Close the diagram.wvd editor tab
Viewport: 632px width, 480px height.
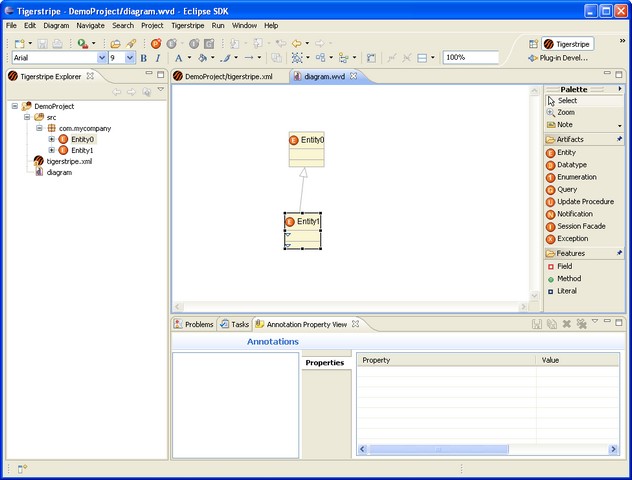tap(353, 76)
